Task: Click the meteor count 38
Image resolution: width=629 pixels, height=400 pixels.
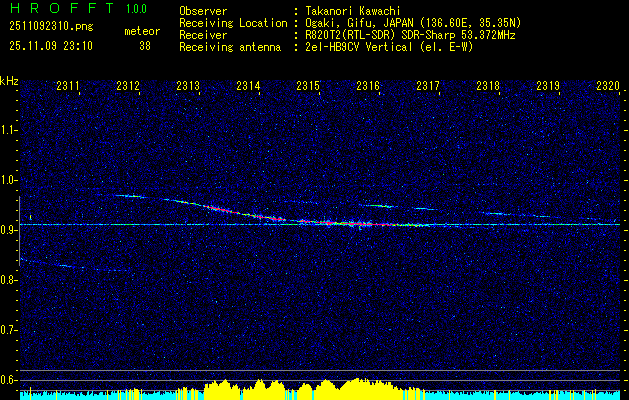Action: click(145, 46)
